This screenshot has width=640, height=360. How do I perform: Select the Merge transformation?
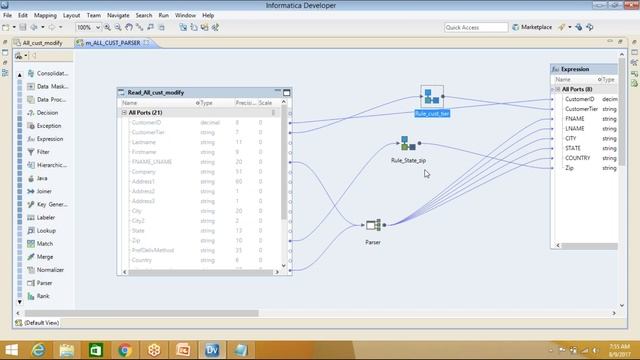(x=40, y=257)
